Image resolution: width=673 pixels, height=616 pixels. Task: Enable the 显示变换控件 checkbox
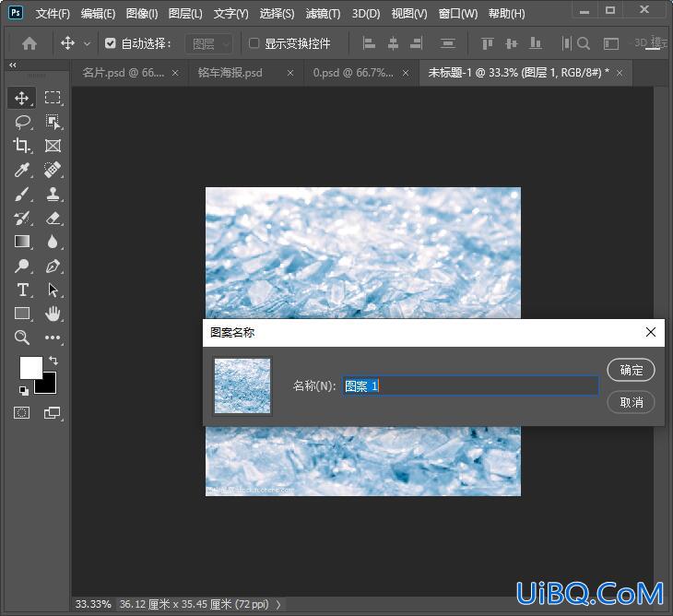coord(254,43)
